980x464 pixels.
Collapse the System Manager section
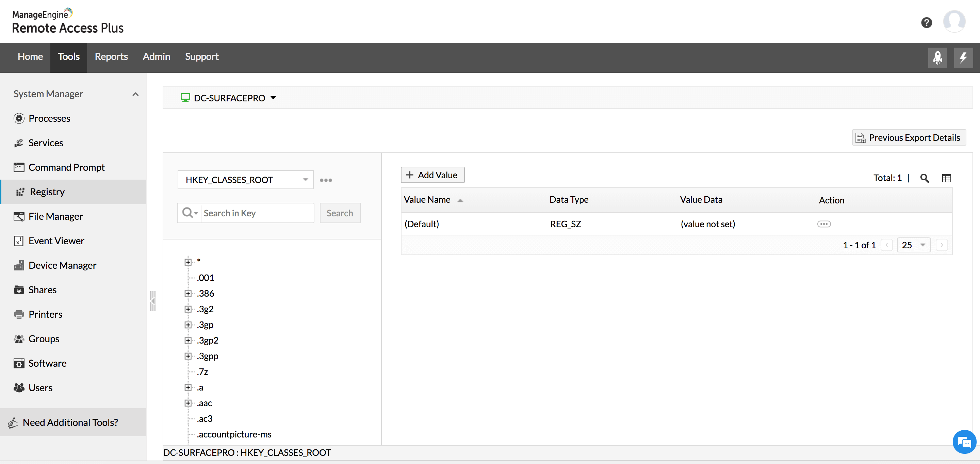coord(135,94)
